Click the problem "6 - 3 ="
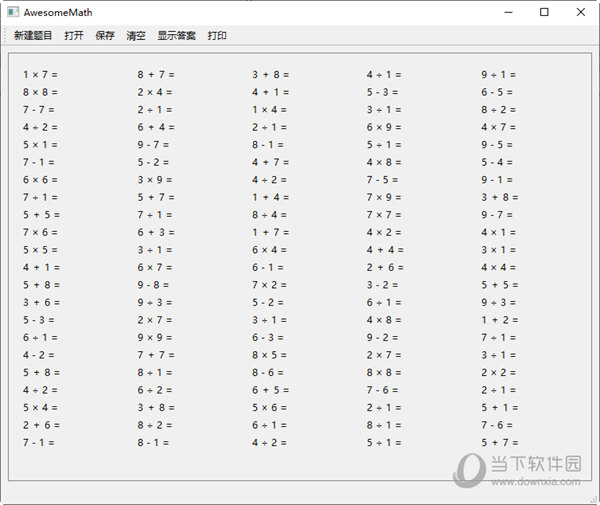 267,337
